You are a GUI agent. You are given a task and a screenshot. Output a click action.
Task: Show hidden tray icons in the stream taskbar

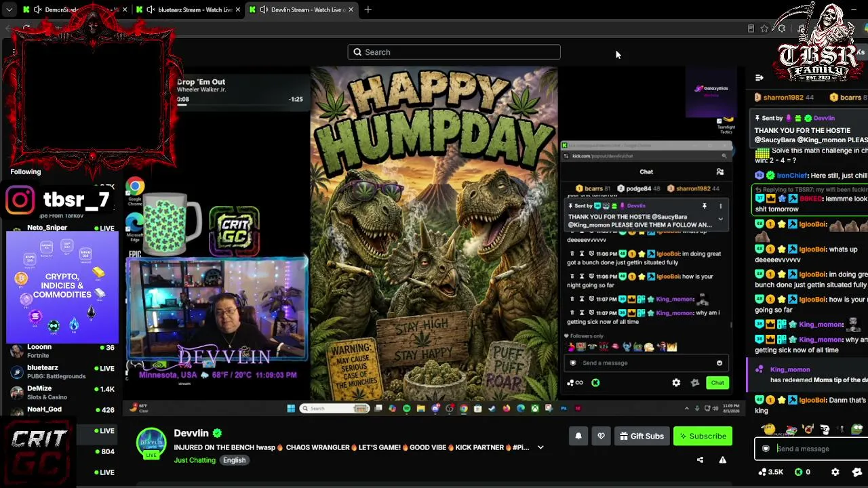click(686, 409)
